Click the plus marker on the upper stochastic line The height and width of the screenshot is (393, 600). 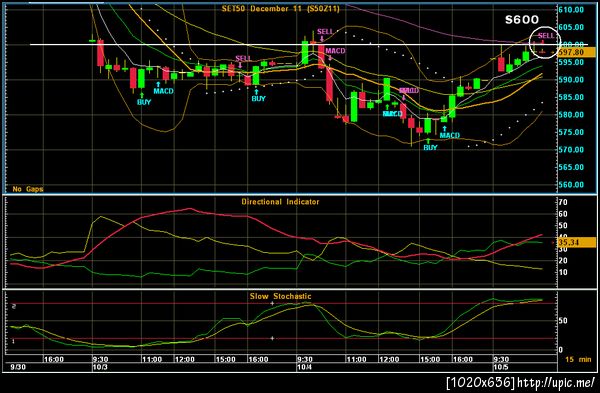(272, 303)
